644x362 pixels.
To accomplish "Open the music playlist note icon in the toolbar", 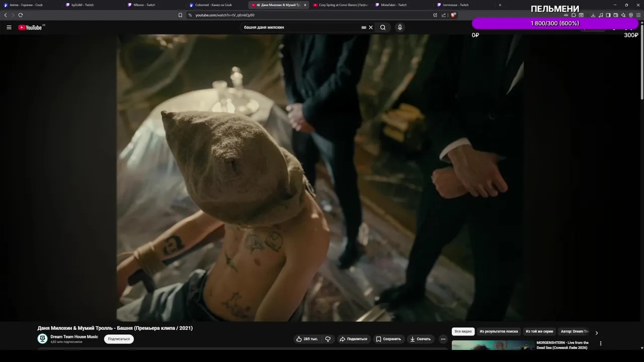I will 601,15.
